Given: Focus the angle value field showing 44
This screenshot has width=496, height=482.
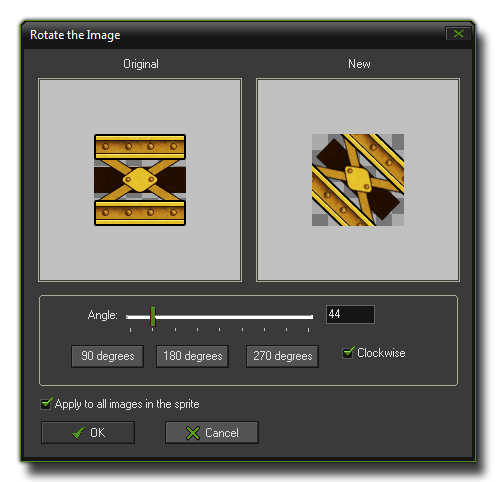Looking at the screenshot, I should pos(350,314).
